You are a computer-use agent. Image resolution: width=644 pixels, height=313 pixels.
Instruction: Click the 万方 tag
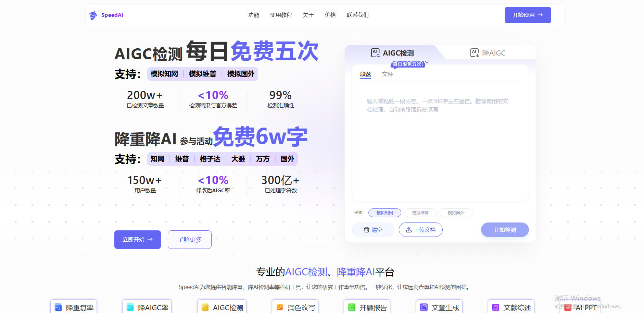[263, 159]
